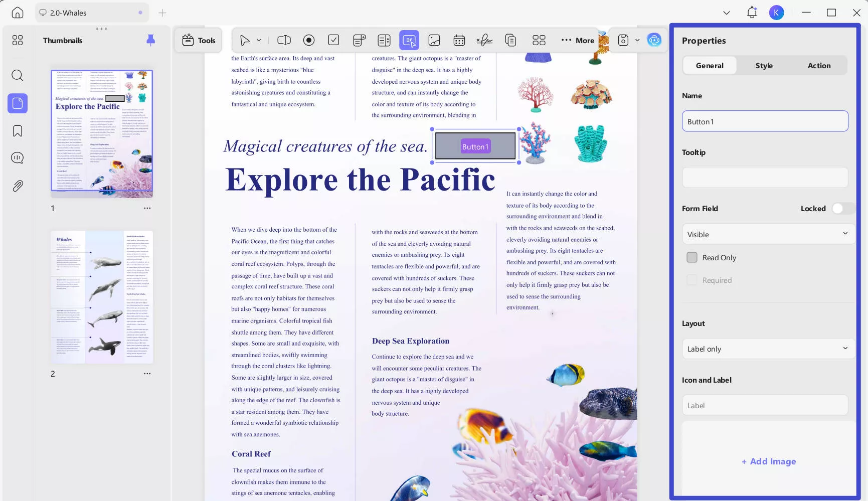This screenshot has width=868, height=501.
Task: Select the list box form tool
Action: click(384, 40)
